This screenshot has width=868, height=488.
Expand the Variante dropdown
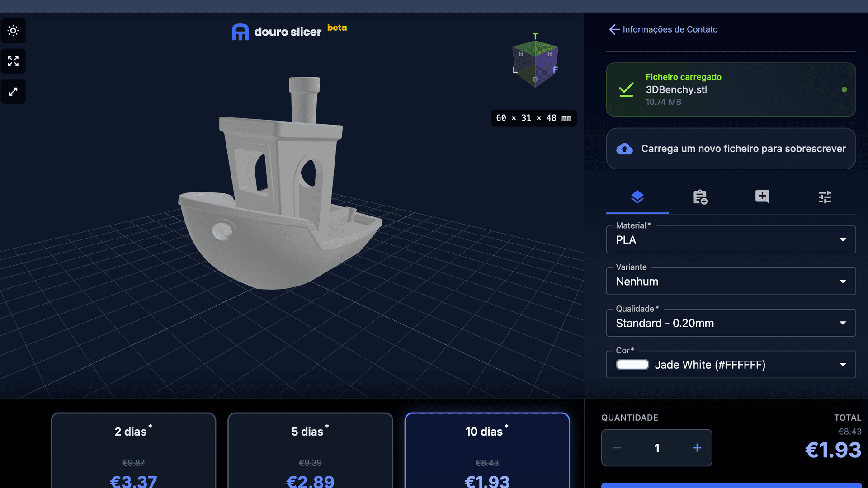click(x=731, y=282)
